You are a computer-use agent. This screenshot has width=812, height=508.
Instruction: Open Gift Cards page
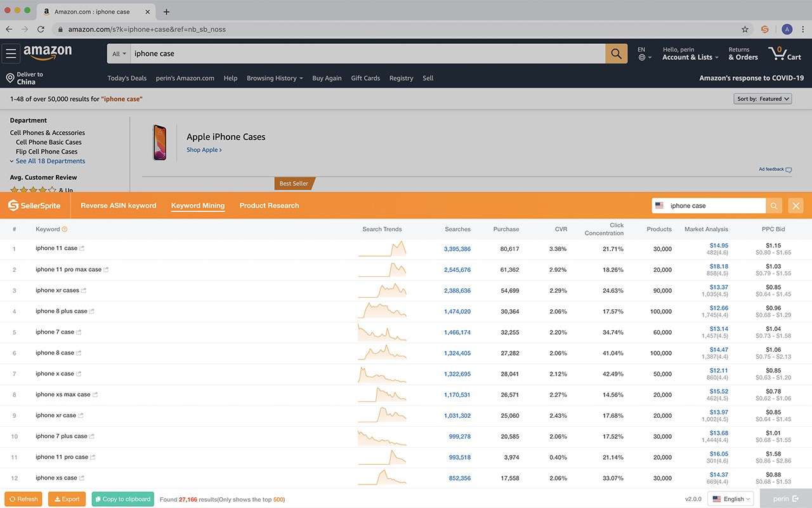click(365, 78)
